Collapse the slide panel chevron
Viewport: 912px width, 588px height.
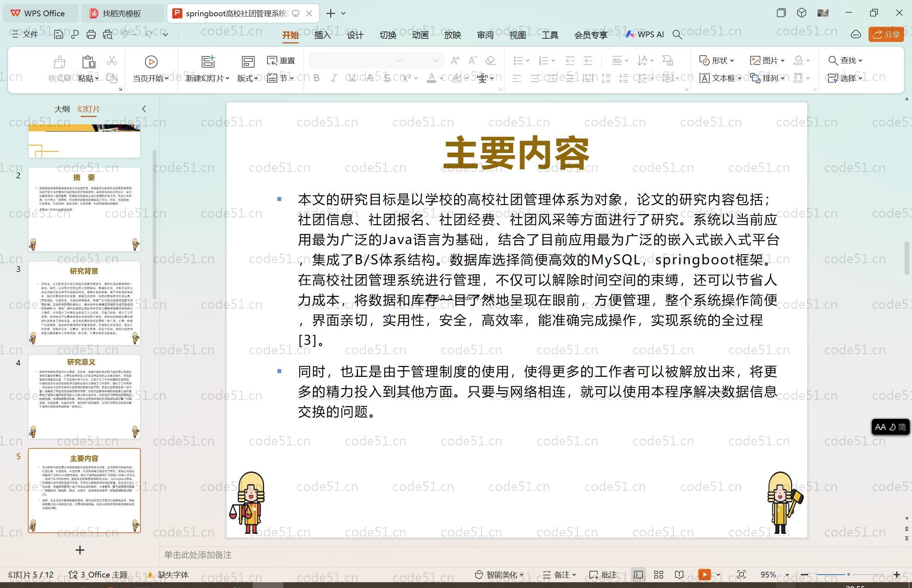point(144,109)
